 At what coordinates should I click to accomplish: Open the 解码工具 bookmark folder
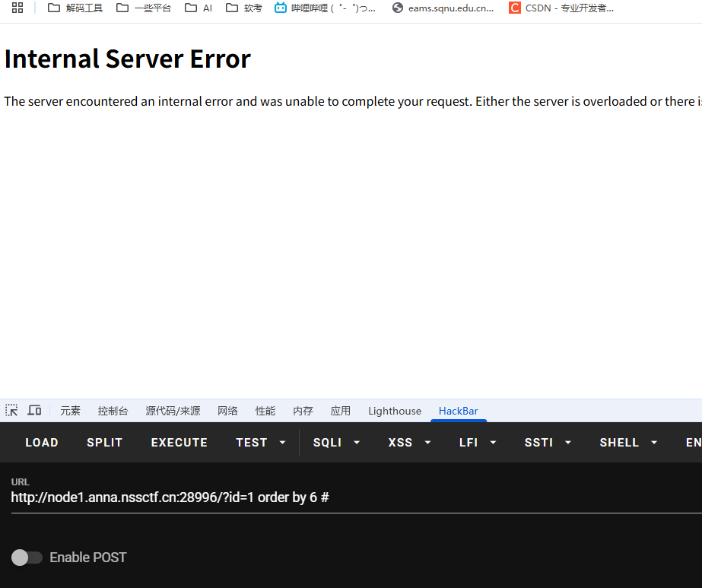tap(75, 8)
